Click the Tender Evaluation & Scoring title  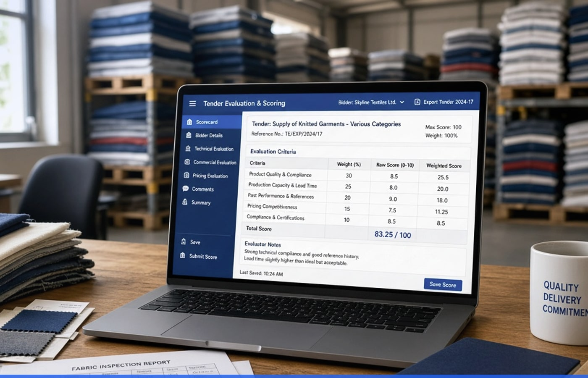[x=244, y=103]
